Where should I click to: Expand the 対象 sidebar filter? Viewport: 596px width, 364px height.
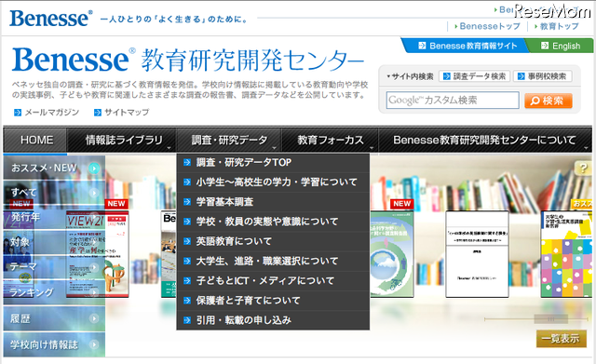pyautogui.click(x=54, y=242)
